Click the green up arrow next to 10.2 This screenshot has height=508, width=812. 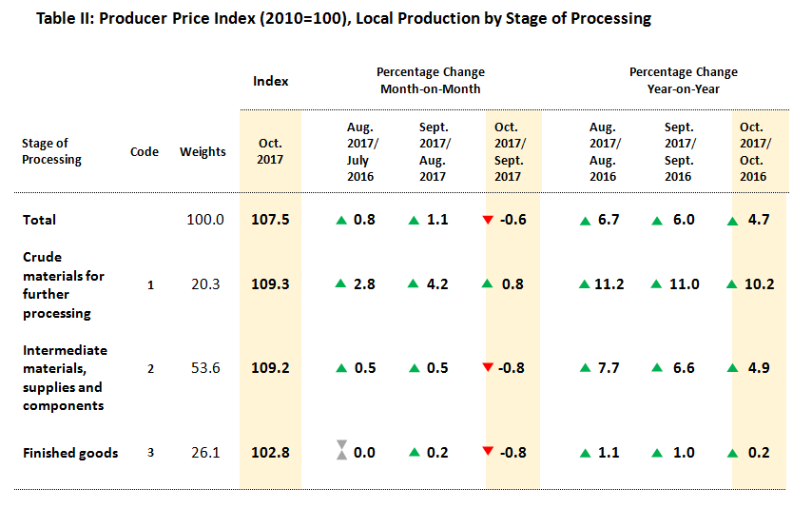pyautogui.click(x=731, y=284)
